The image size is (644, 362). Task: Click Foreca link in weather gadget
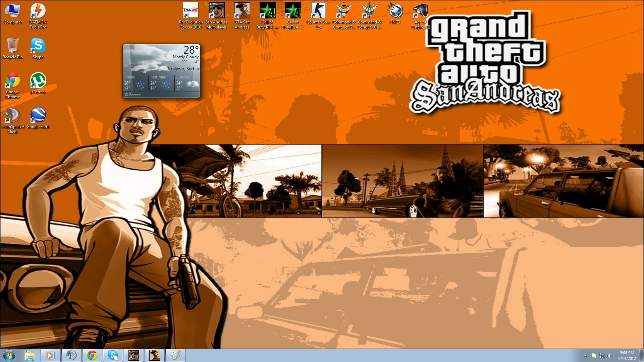135,95
